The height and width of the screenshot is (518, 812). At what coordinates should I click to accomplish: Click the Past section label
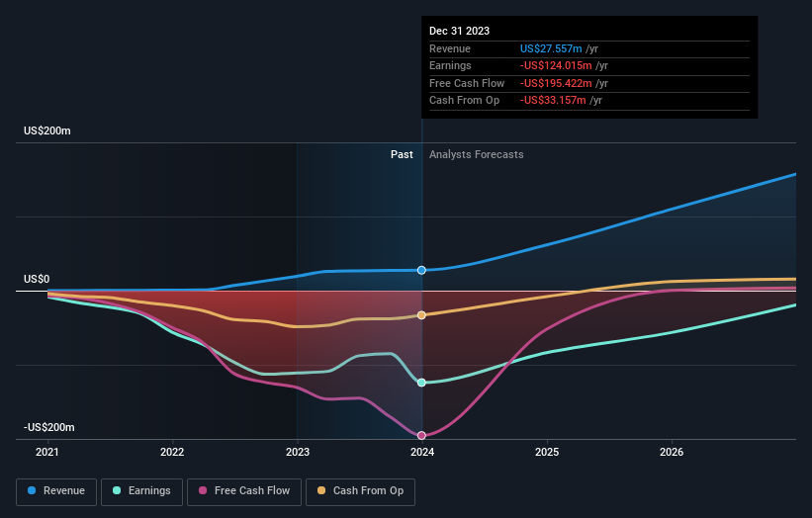[x=402, y=154]
